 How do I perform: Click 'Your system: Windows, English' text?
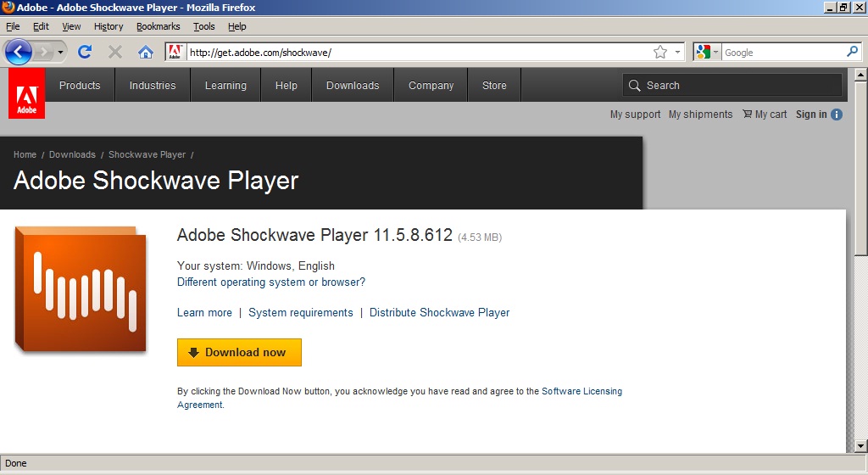(x=256, y=265)
